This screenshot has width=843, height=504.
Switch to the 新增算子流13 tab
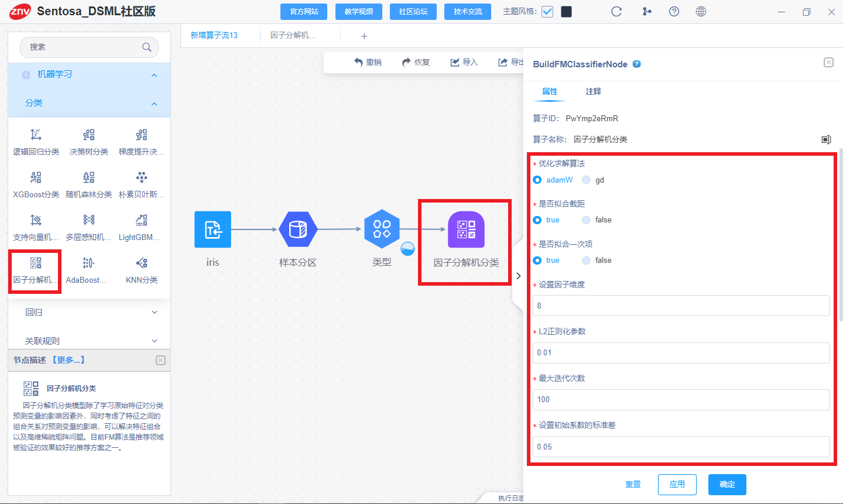point(214,35)
